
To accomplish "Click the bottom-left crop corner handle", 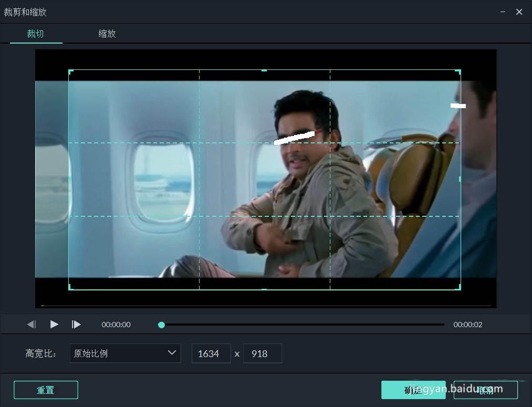I will 70,288.
